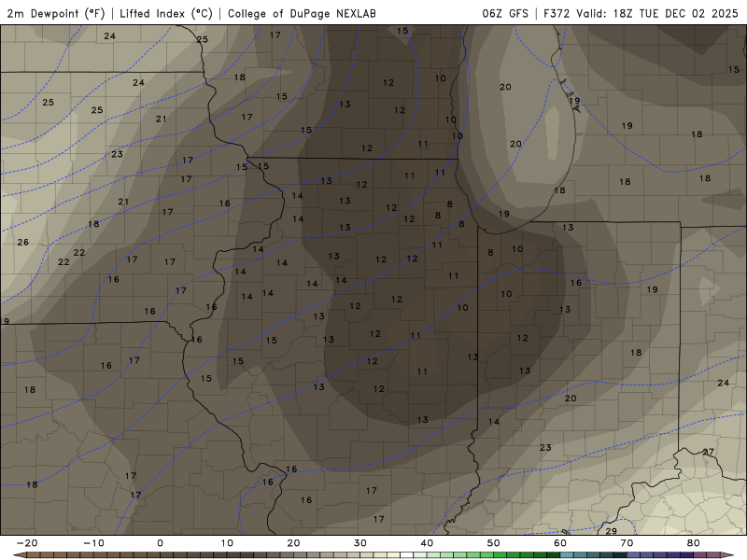The image size is (747, 560).
Task: Click the "2m Dewpoint (°F)" title text
Action: pyautogui.click(x=56, y=13)
